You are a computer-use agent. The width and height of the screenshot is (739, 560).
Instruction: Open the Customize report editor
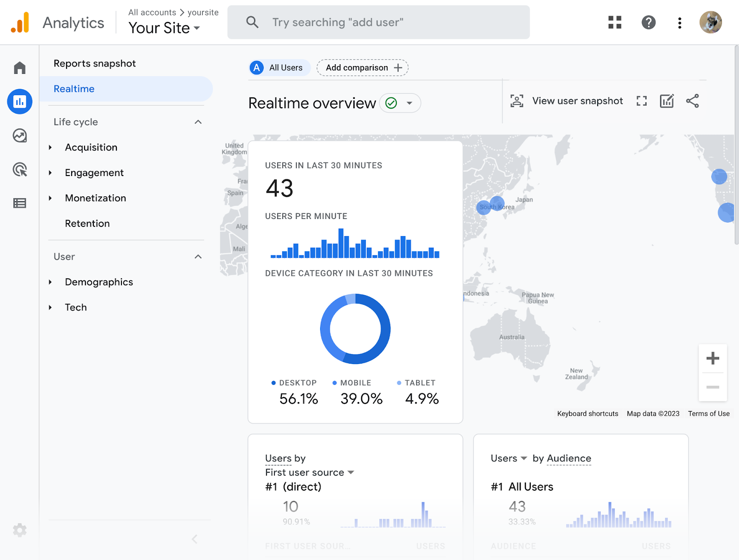667,101
